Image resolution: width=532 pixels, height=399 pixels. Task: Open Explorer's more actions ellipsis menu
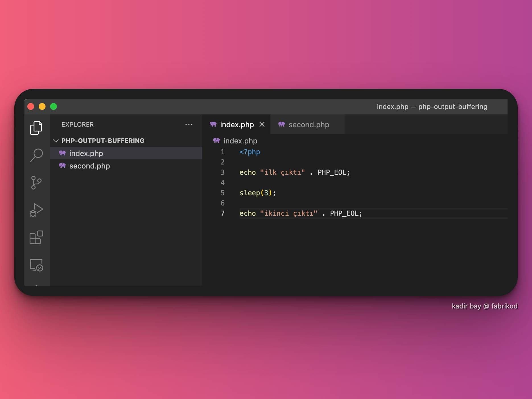click(x=189, y=124)
